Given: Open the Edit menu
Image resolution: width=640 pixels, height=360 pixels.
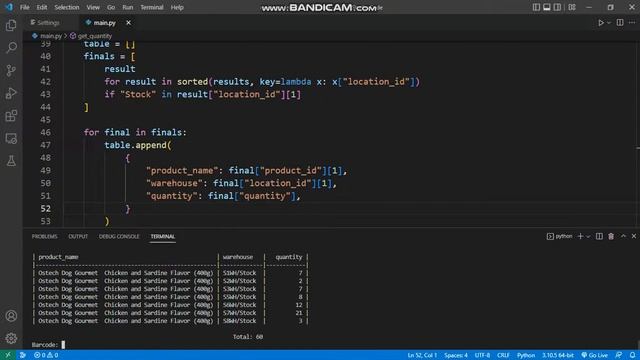Looking at the screenshot, I should (42, 7).
